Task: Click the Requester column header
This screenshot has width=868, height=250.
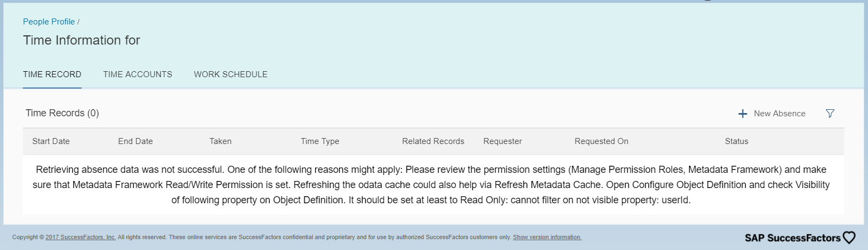Action: 503,141
